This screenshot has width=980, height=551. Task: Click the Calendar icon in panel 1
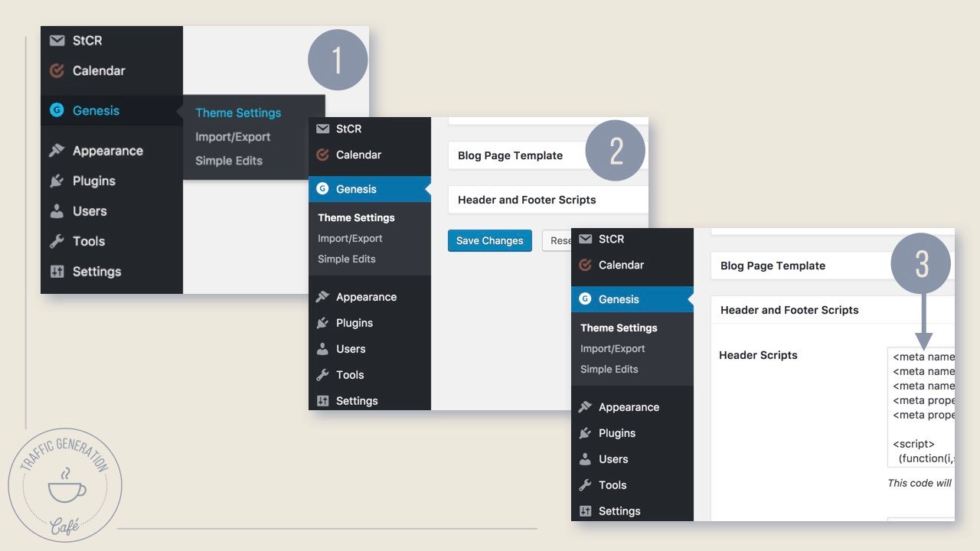pyautogui.click(x=57, y=71)
